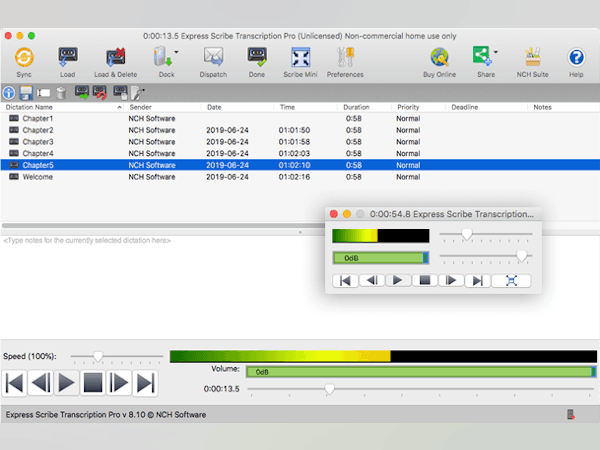Click rewind in Scribe Mini window
Screen dimensions: 600x450
[372, 280]
